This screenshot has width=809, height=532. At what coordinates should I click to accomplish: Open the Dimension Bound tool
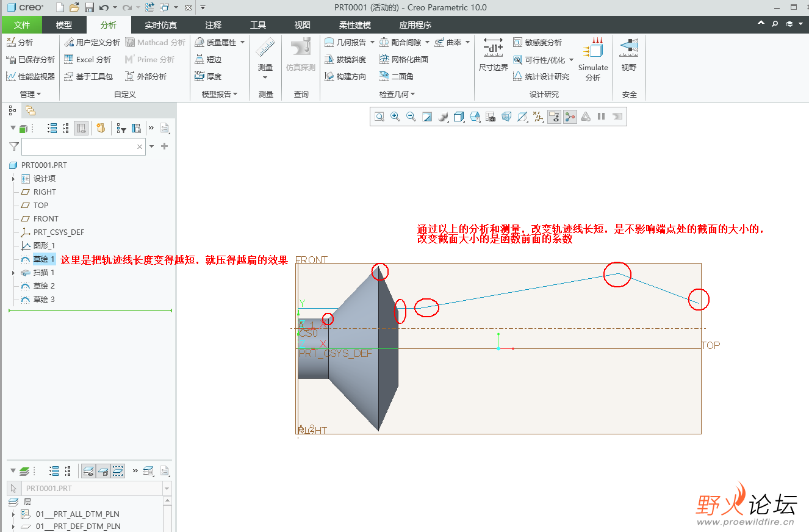(x=493, y=55)
